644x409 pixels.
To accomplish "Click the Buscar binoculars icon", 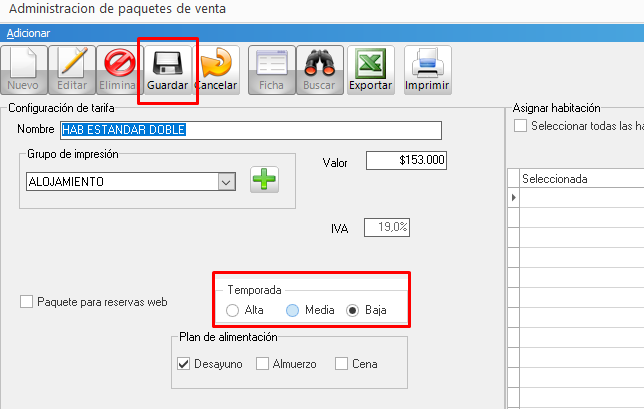I will pyautogui.click(x=319, y=70).
